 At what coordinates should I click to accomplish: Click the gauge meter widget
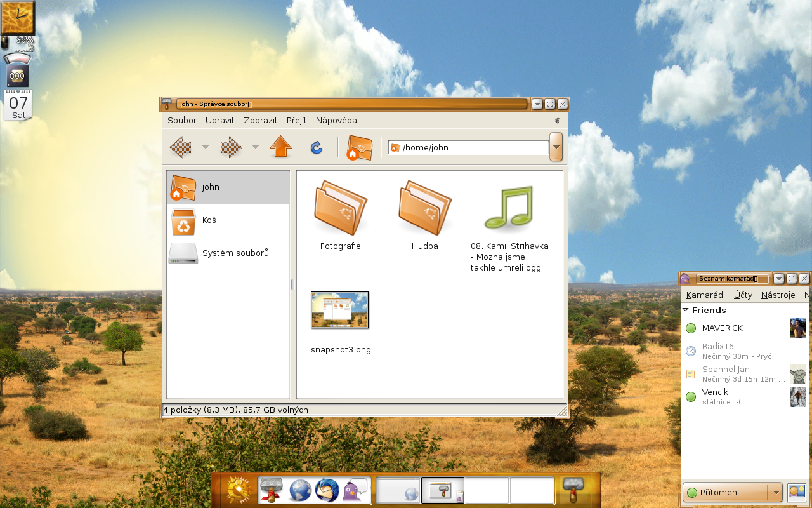tap(17, 58)
